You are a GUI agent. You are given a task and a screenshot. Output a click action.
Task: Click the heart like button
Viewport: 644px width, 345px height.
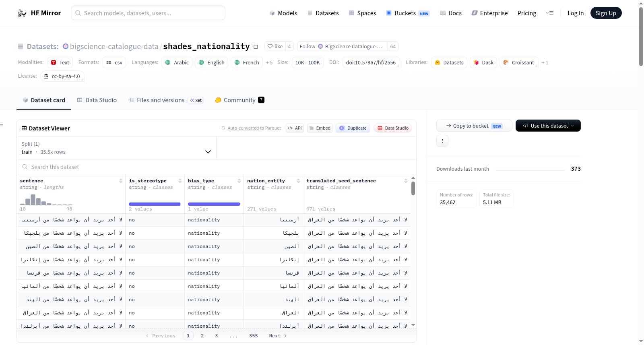pyautogui.click(x=275, y=47)
